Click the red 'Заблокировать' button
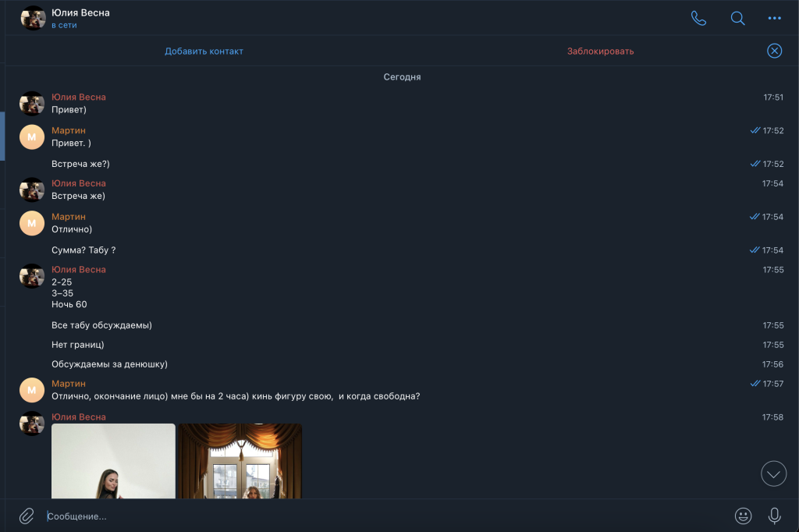Image resolution: width=799 pixels, height=532 pixels. pos(600,51)
